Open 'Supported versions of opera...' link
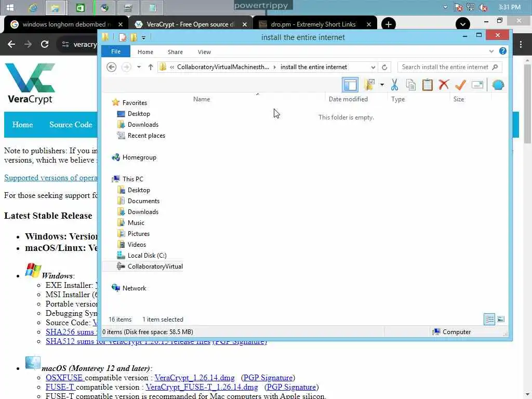The height and width of the screenshot is (399, 532). click(x=51, y=178)
